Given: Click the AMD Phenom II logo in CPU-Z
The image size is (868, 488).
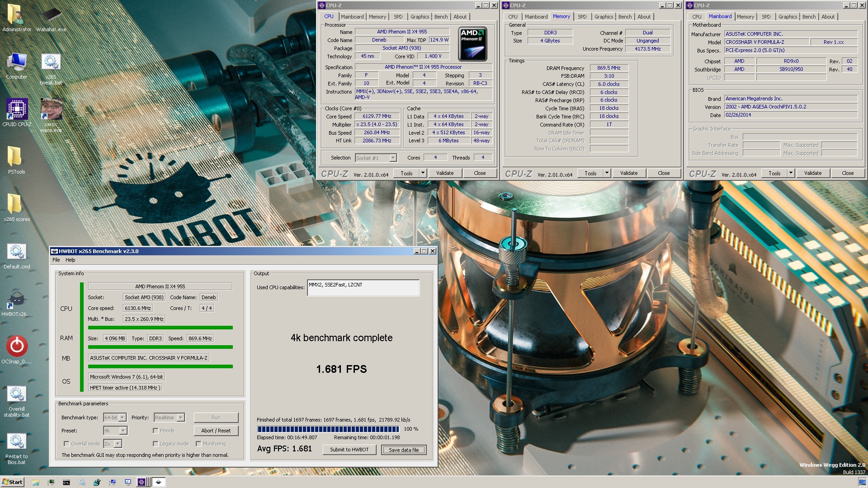Looking at the screenshot, I should [x=472, y=44].
